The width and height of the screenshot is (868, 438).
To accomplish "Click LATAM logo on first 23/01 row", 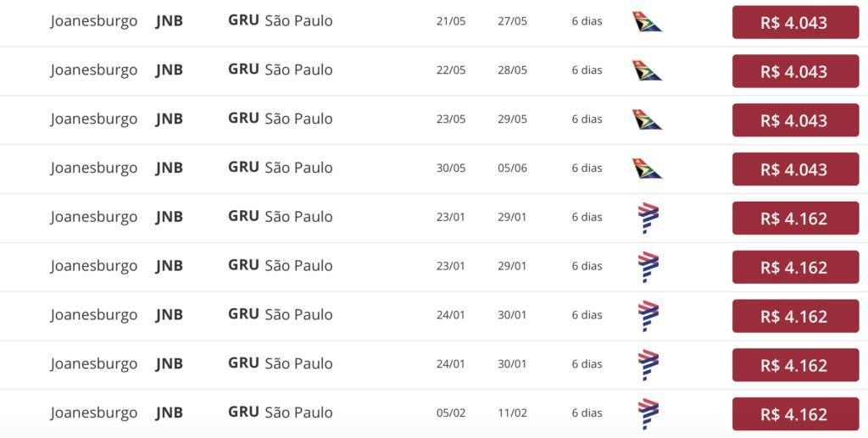I will click(648, 218).
